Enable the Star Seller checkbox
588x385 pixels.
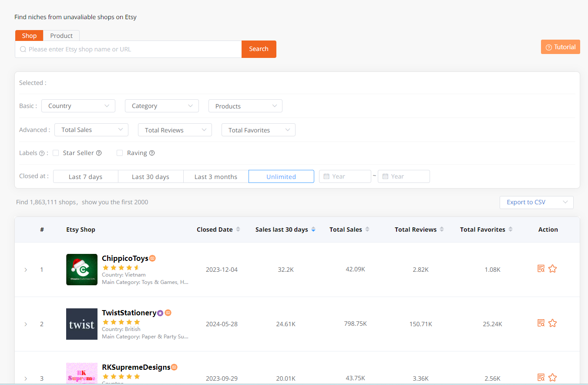[x=56, y=153]
